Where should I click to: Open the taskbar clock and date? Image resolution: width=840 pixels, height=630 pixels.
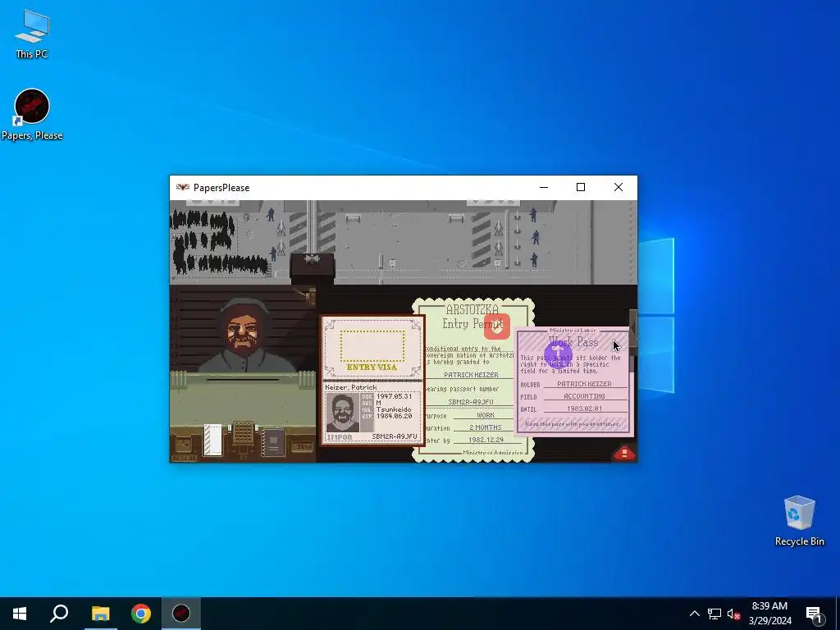(x=769, y=614)
